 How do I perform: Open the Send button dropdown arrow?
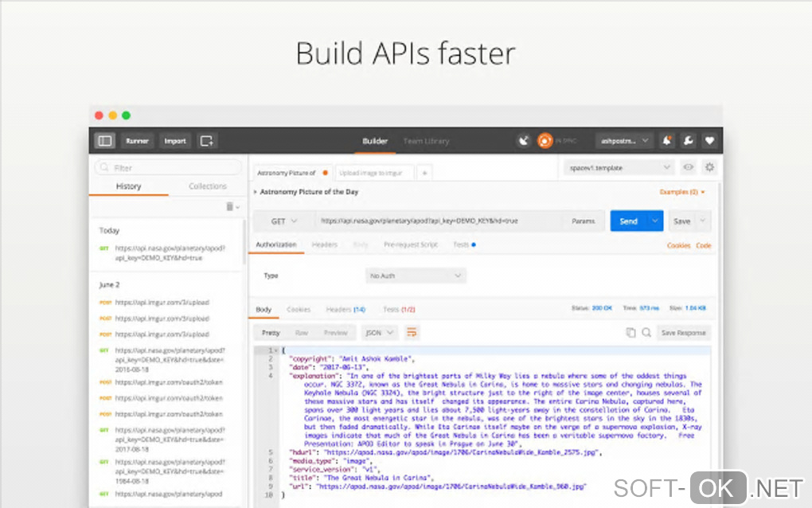coord(655,221)
